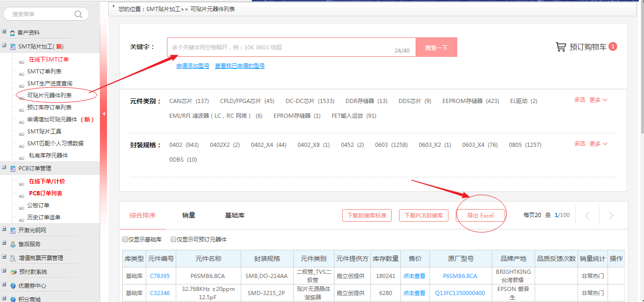Click the 导出 Excel button
The image size is (644, 302).
coord(480,216)
